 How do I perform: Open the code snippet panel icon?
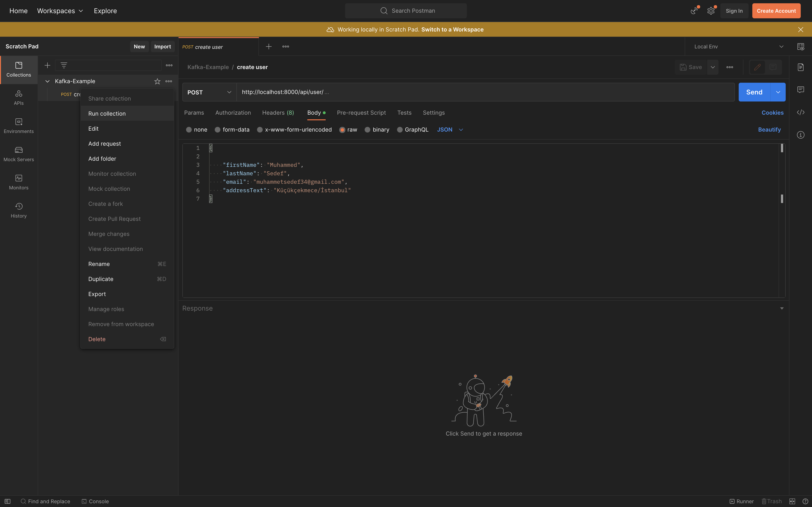800,112
